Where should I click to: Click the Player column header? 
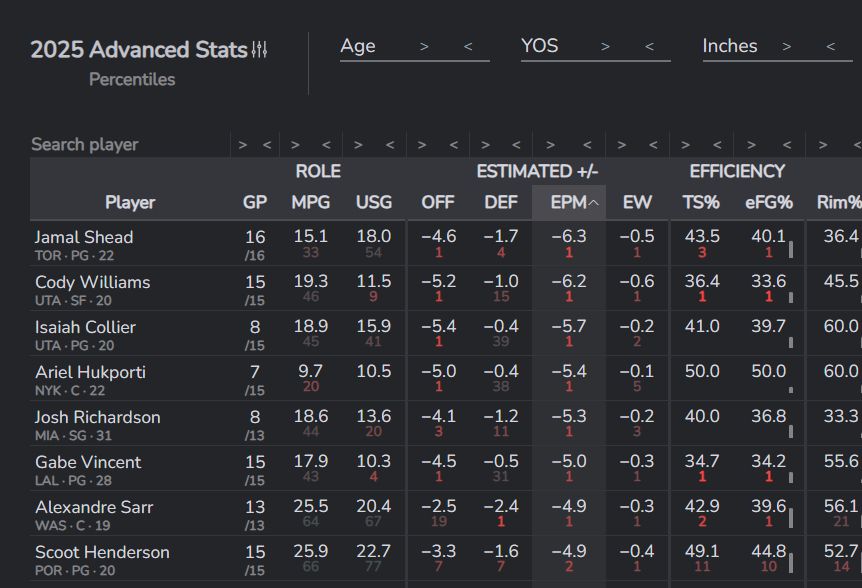click(130, 202)
